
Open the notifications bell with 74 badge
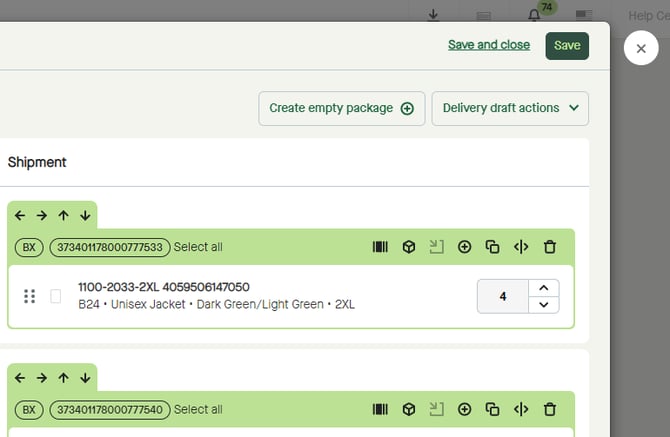(x=534, y=15)
